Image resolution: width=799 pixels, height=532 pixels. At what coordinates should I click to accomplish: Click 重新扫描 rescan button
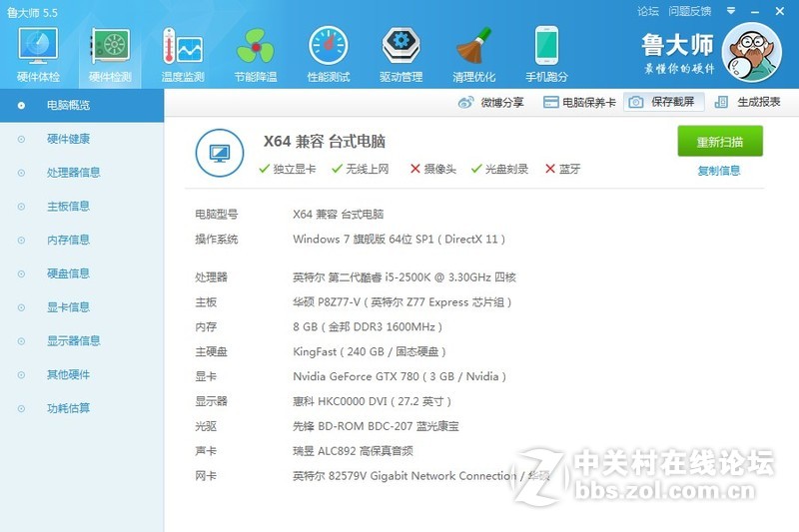point(720,141)
